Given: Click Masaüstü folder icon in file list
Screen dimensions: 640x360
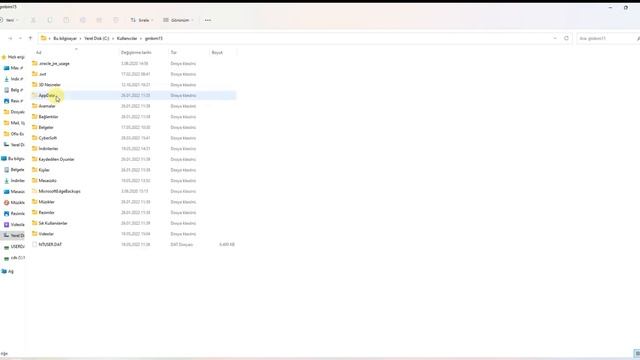Looking at the screenshot, I should tap(35, 180).
